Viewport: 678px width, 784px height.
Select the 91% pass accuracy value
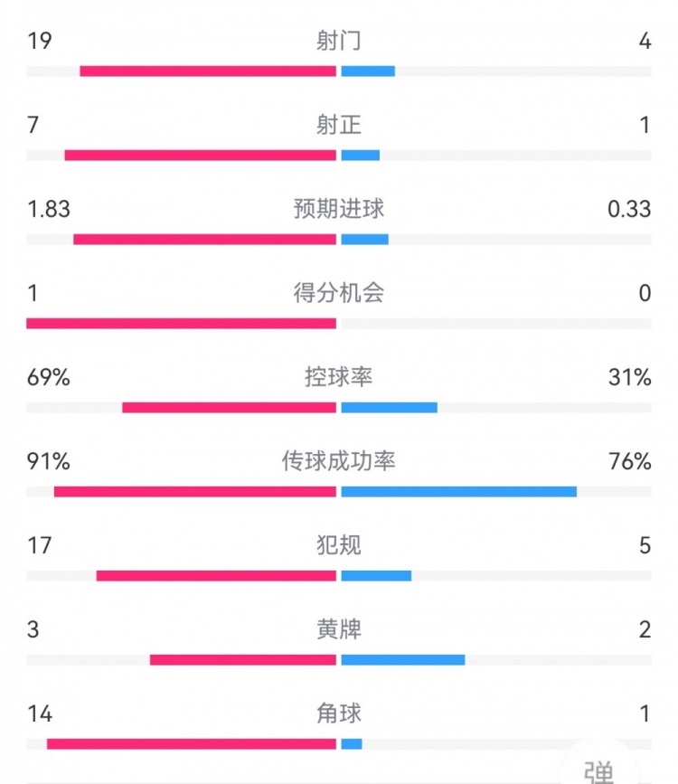tap(49, 461)
